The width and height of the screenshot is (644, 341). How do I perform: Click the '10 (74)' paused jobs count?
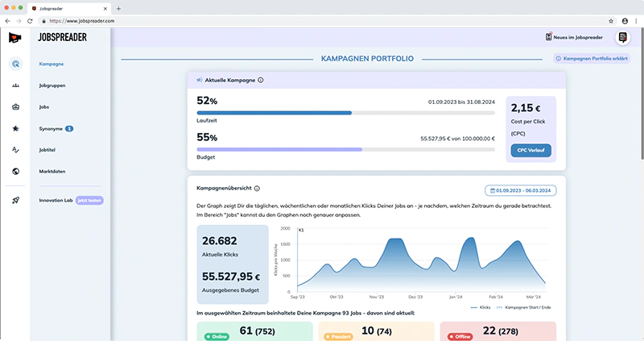pos(377,331)
